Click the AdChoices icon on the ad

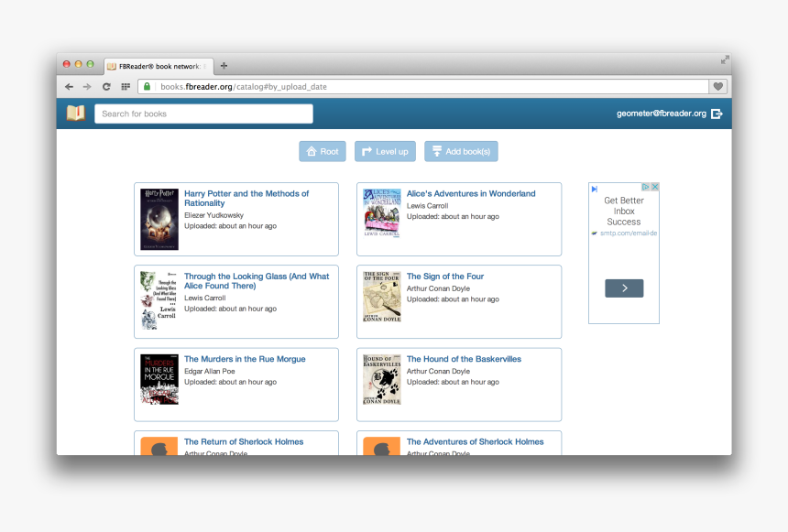click(x=645, y=187)
